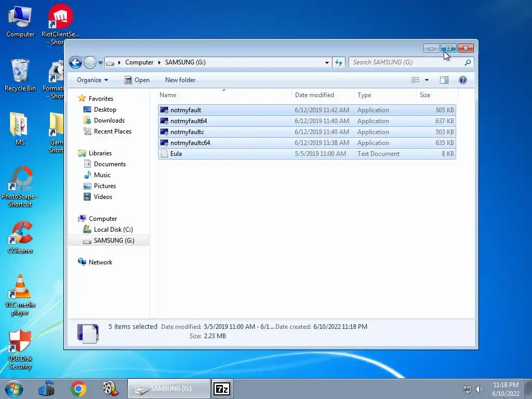Click SAMSUNG (G:) taskbar window button
This screenshot has width=532, height=399.
[x=169, y=389]
